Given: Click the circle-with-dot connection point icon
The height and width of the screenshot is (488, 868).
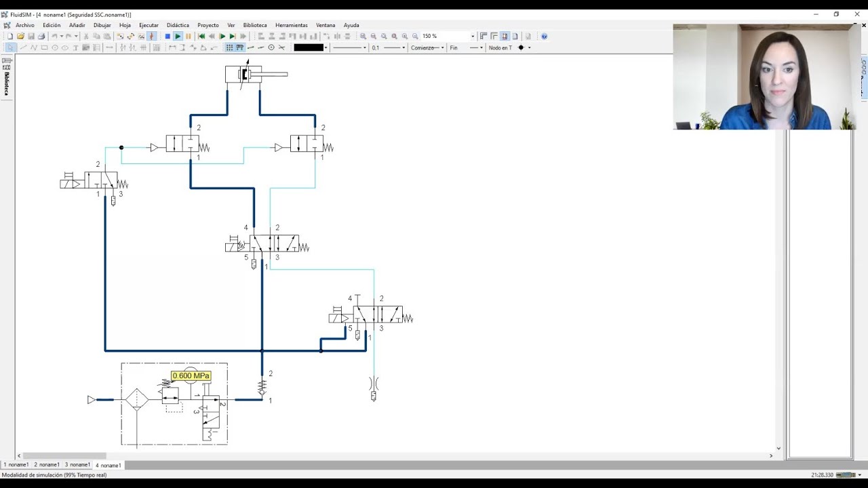Looking at the screenshot, I should pyautogui.click(x=271, y=47).
